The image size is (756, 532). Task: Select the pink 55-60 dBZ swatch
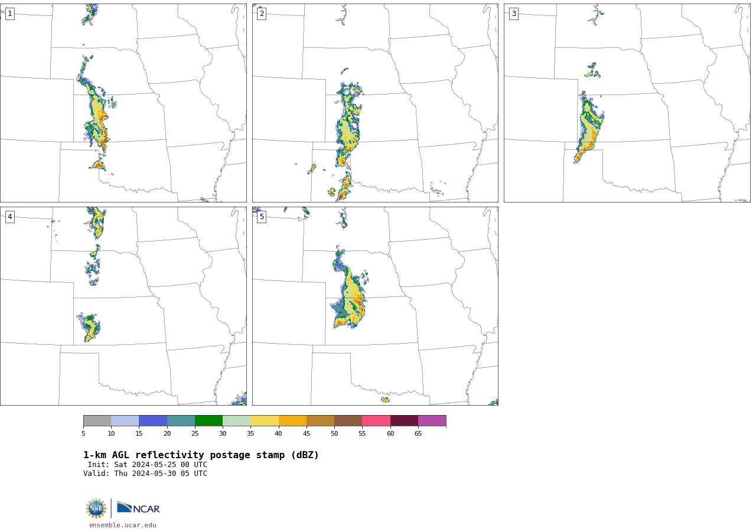click(x=376, y=420)
